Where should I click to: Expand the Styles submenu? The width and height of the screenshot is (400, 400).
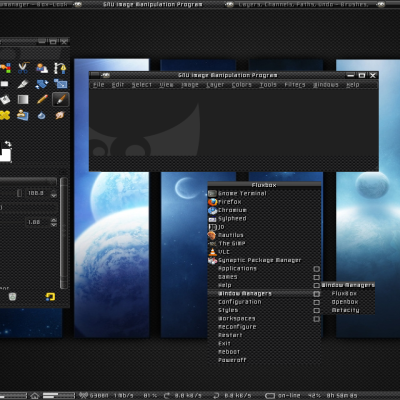[264, 310]
